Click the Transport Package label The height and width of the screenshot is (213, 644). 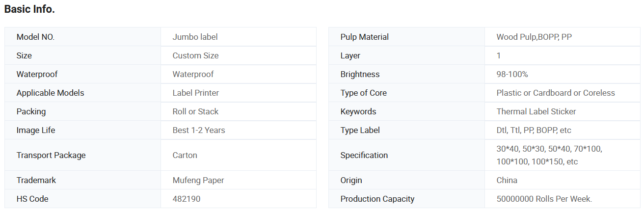tap(51, 155)
